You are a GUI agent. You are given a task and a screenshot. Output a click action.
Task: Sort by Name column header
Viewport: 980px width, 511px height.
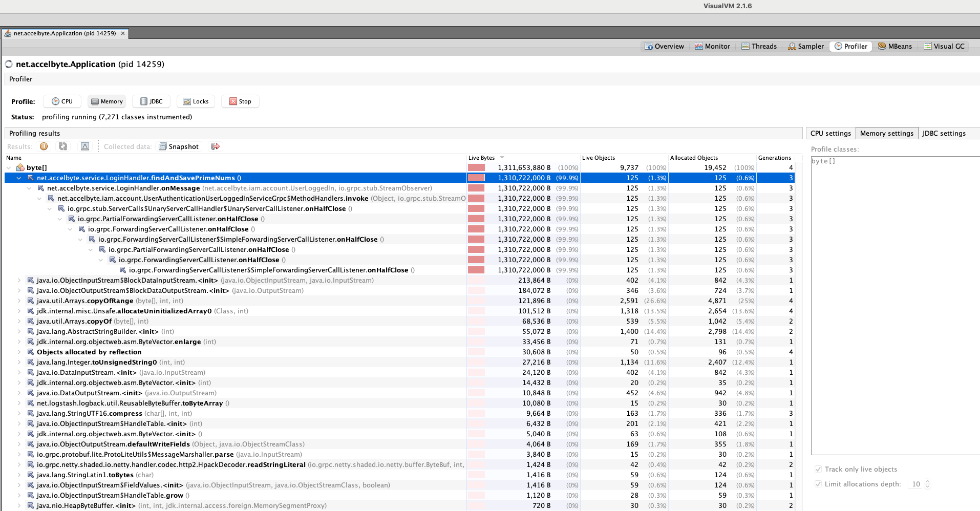tap(235, 158)
